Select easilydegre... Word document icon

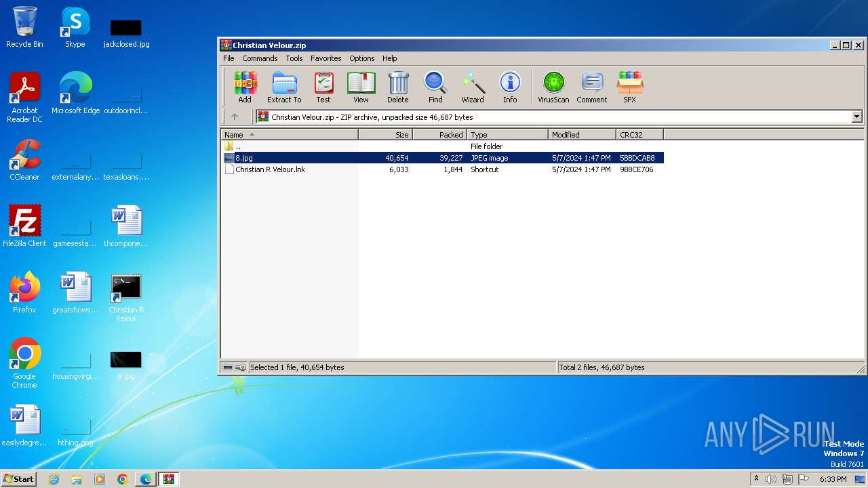(x=24, y=426)
